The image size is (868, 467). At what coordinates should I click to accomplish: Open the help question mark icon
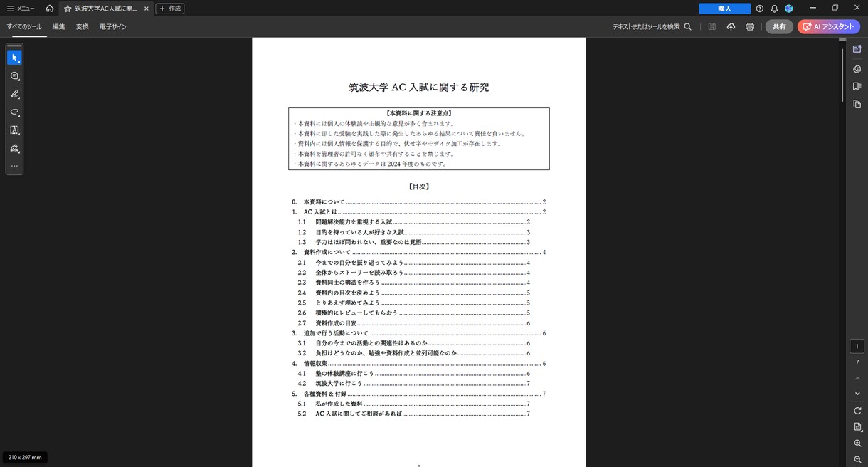(x=760, y=9)
